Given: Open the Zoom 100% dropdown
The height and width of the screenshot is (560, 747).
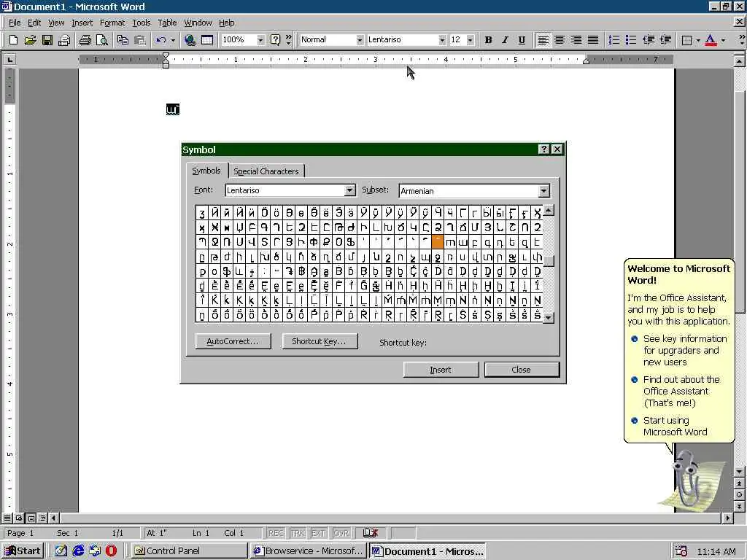Looking at the screenshot, I should 260,40.
